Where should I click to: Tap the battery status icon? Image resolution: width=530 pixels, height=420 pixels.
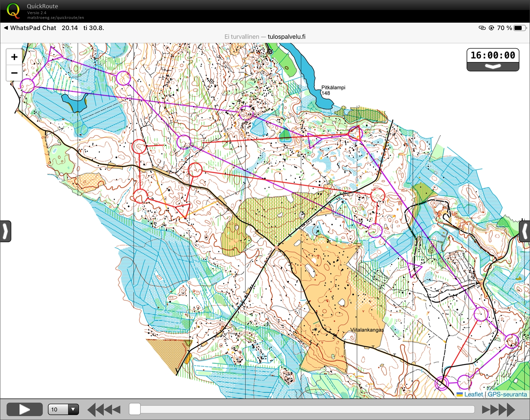tap(520, 28)
